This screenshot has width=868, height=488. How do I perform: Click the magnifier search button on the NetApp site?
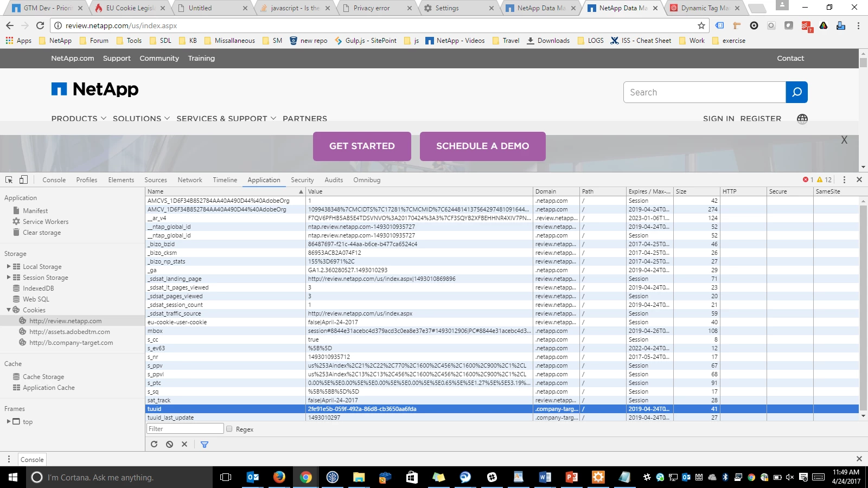[796, 92]
